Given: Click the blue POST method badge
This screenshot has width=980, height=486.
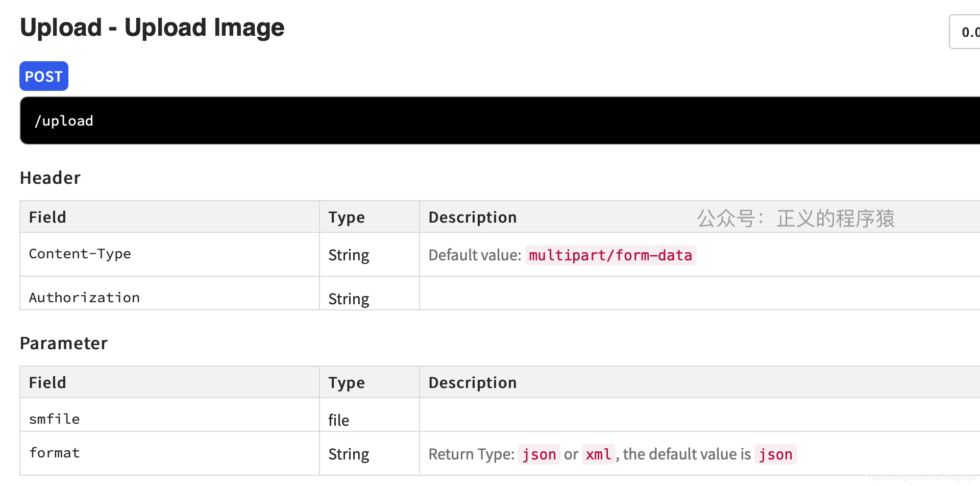Looking at the screenshot, I should (44, 76).
